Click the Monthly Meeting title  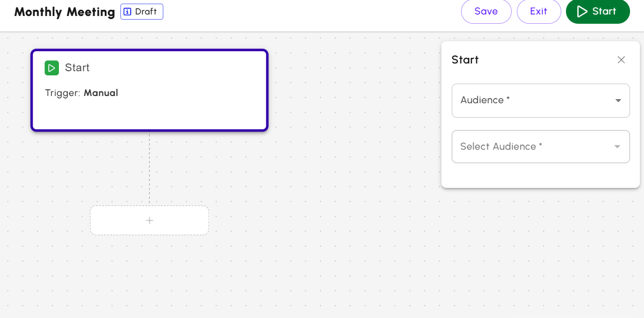pos(65,12)
